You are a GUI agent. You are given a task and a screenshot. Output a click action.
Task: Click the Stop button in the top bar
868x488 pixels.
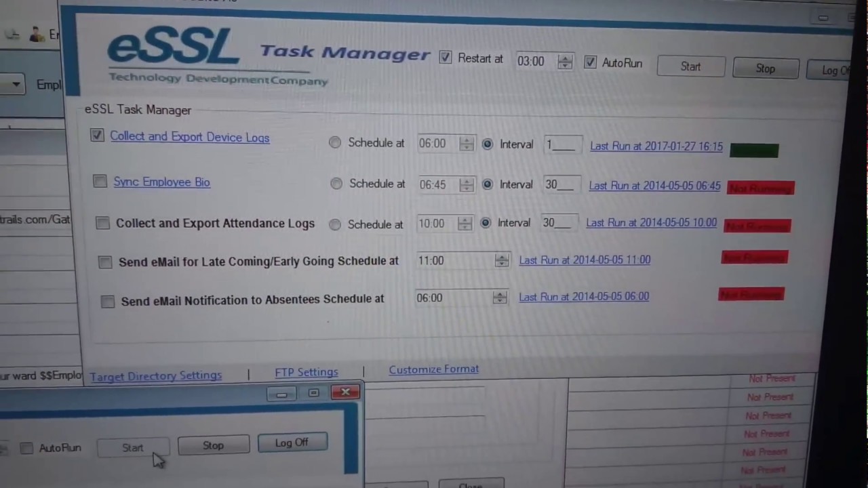tap(766, 68)
